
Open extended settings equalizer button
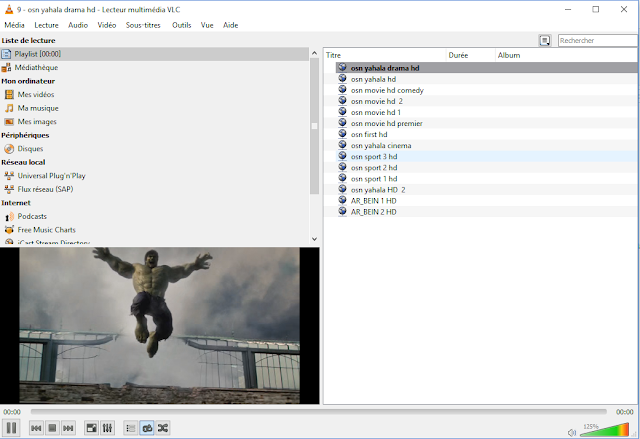pos(107,428)
